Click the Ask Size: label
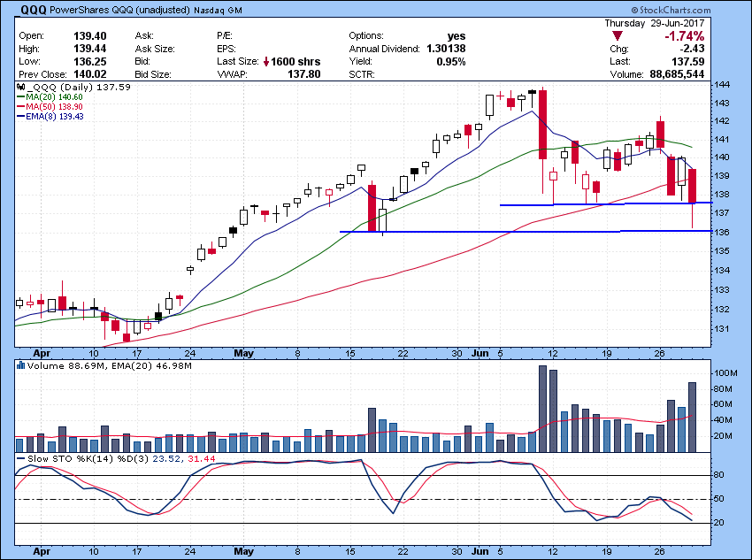Image resolution: width=752 pixels, height=560 pixels. click(155, 49)
